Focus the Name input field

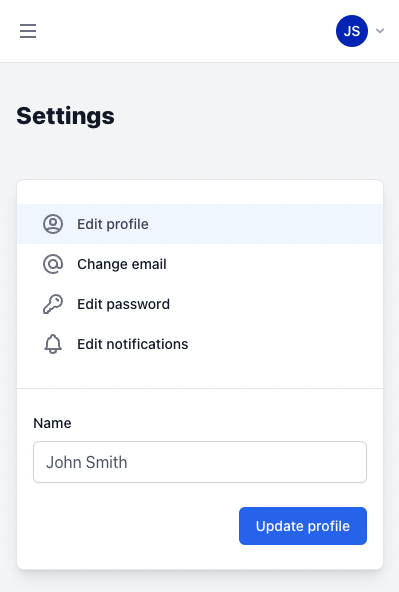point(200,462)
